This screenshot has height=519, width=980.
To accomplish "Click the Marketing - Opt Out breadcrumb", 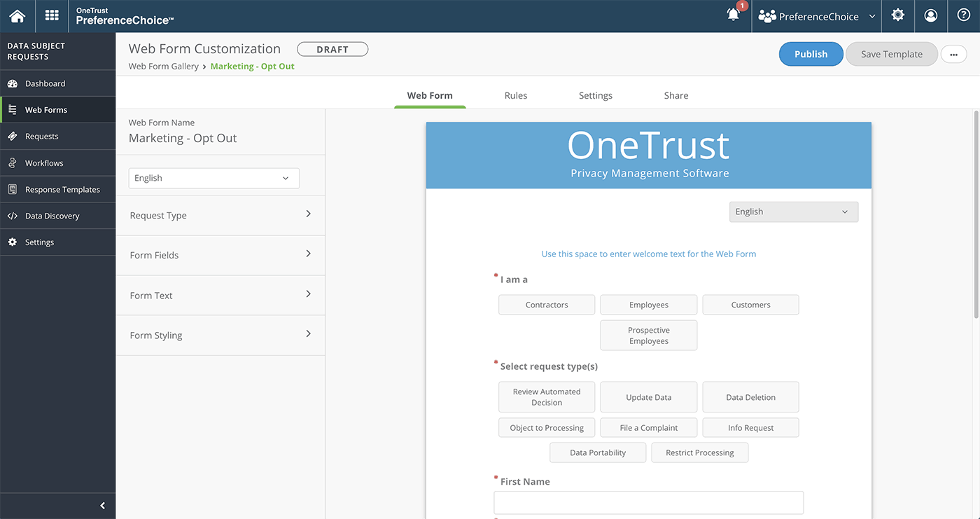I will tap(253, 67).
